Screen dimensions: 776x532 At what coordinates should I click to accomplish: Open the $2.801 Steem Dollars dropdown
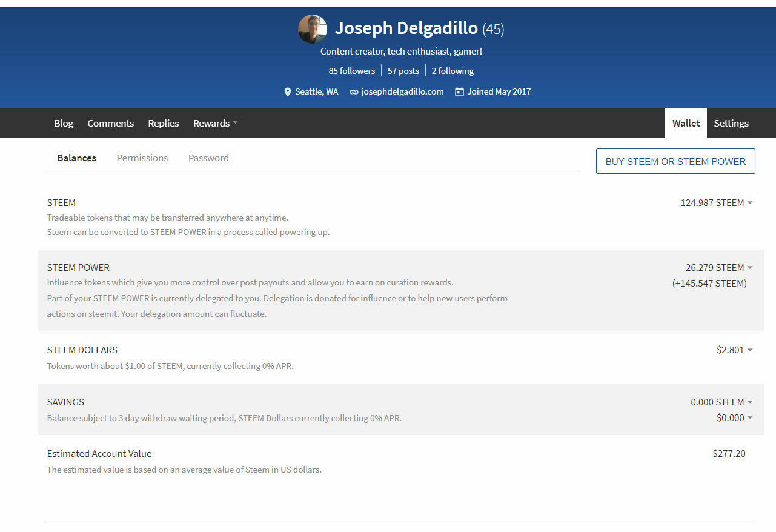point(734,350)
